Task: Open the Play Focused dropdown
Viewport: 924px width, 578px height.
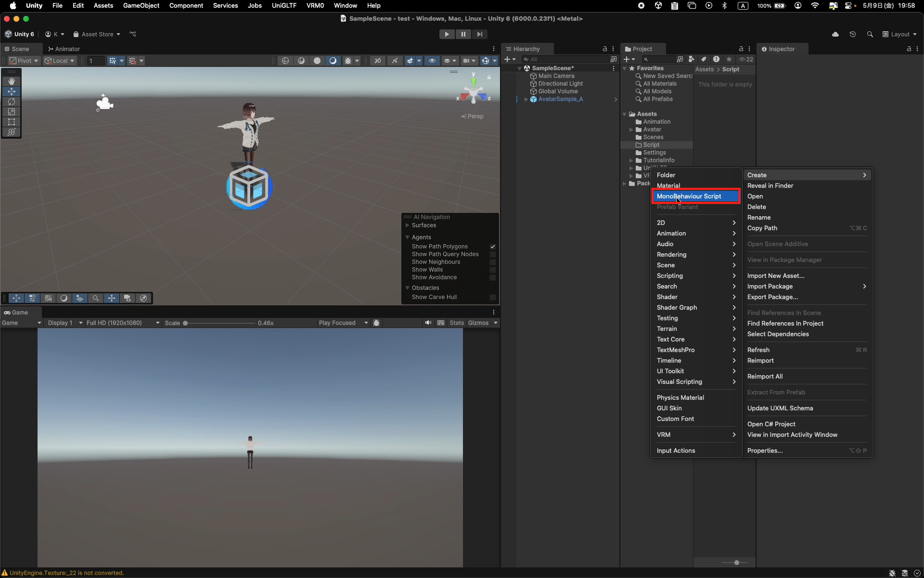Action: tap(343, 323)
